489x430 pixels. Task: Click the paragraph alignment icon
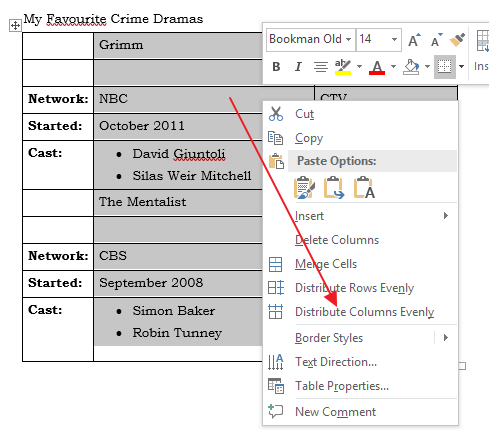coord(321,67)
